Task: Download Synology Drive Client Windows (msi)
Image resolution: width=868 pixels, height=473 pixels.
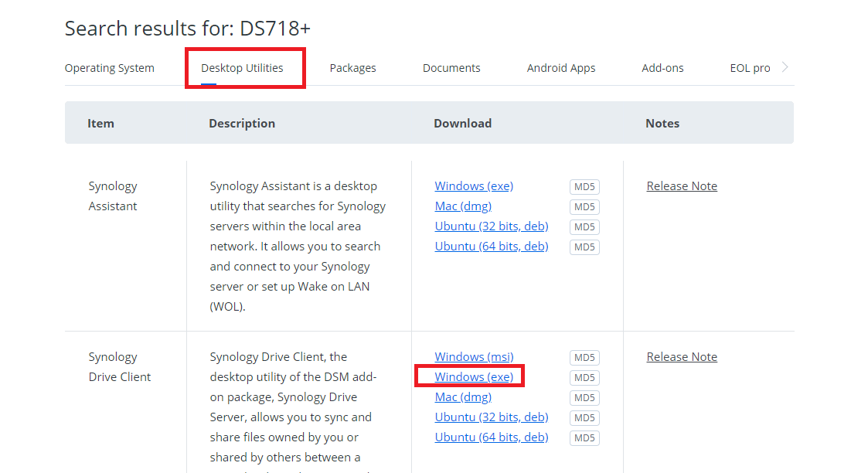Action: pos(474,357)
